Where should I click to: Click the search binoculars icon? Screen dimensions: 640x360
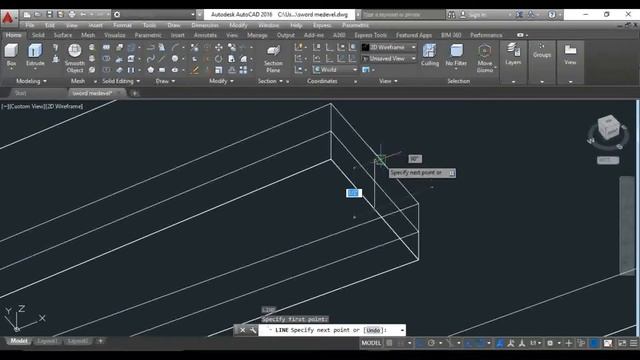pyautogui.click(x=451, y=14)
